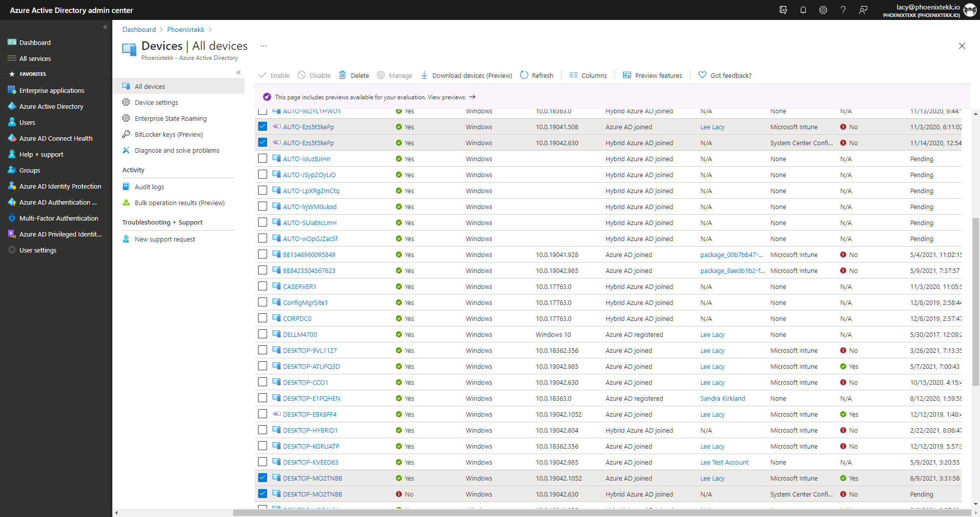Click Phoenixtekk breadcrumb link

[x=186, y=29]
